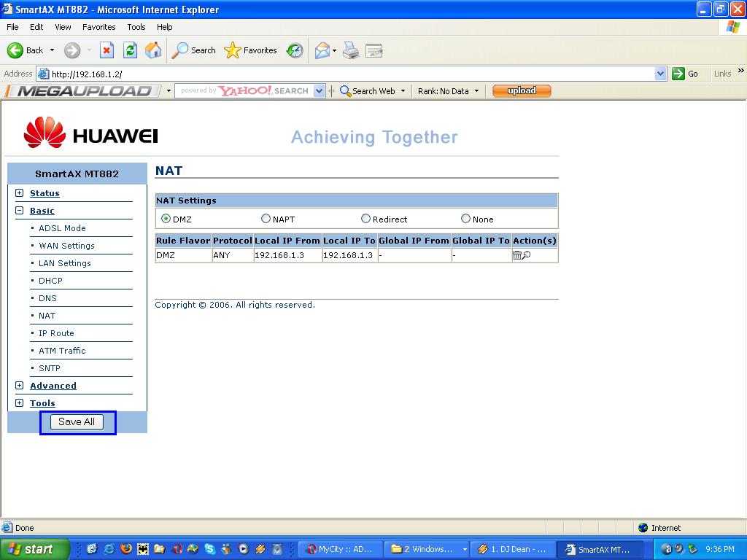Open the Help menu
This screenshot has width=747, height=560.
click(164, 27)
